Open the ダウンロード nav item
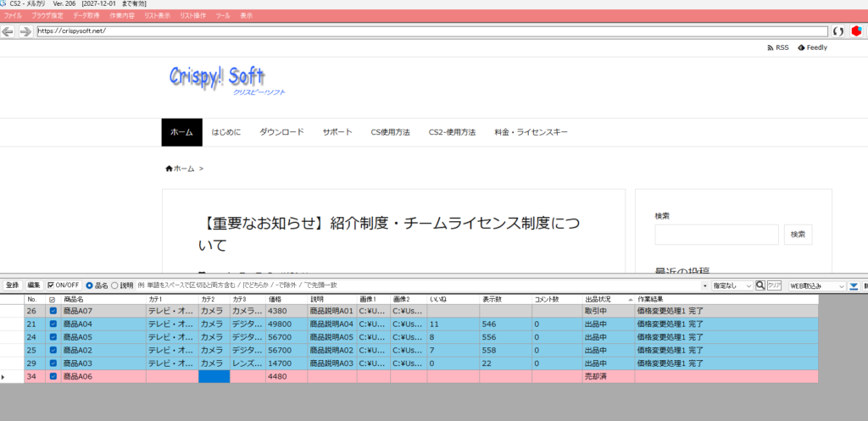Viewport: 868px width, 421px height. (281, 132)
